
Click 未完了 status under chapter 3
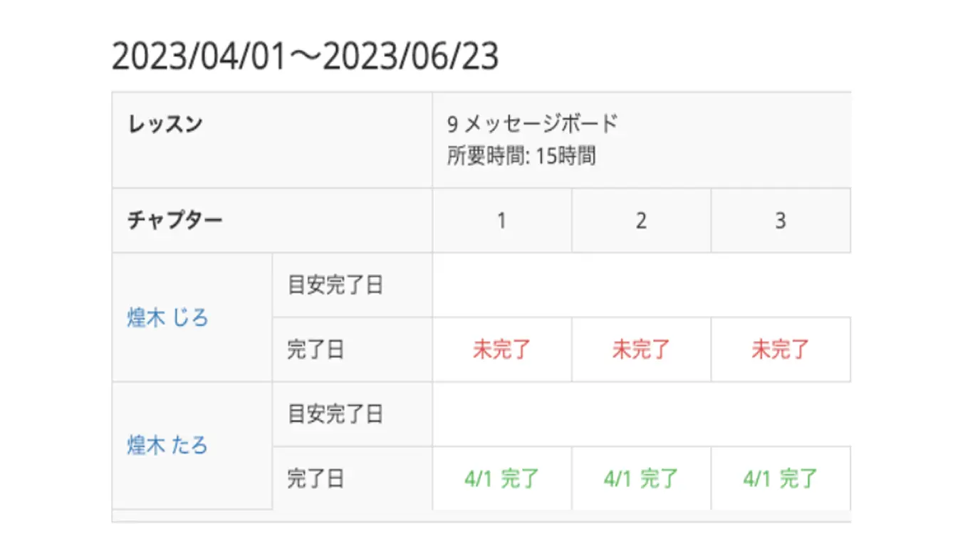tap(781, 350)
